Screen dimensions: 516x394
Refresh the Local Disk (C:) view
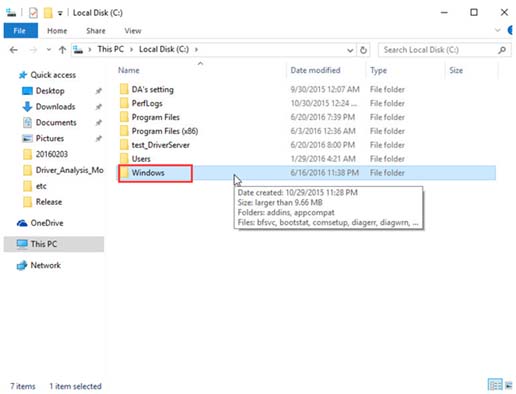(363, 50)
